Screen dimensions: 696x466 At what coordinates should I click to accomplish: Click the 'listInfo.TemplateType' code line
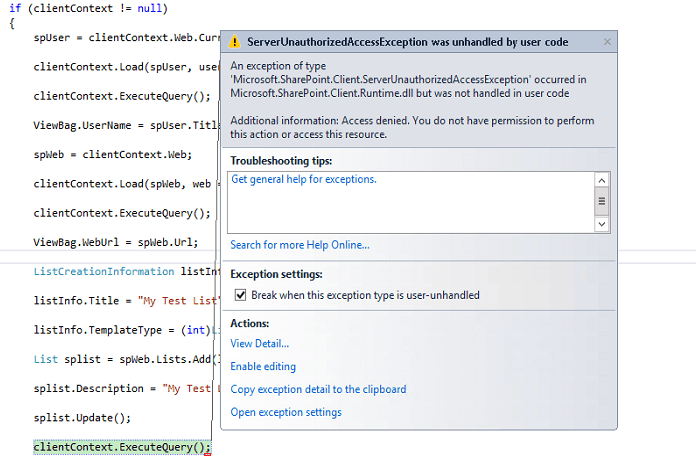click(127, 330)
